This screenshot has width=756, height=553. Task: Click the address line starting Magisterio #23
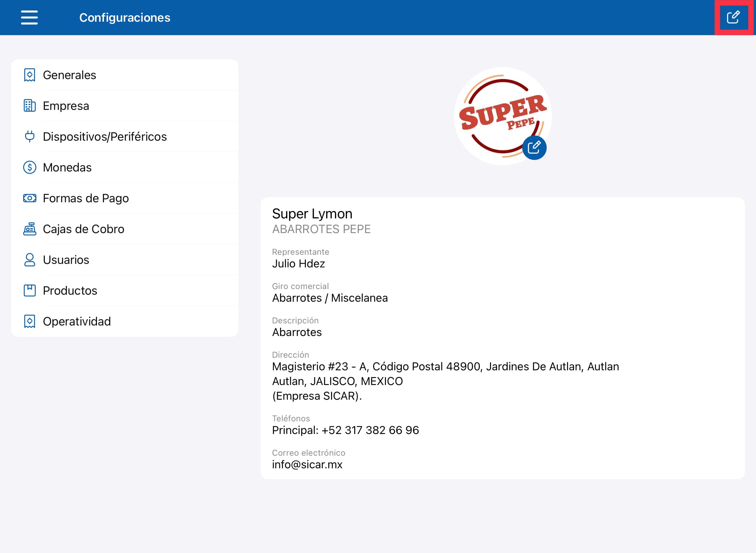tap(446, 366)
